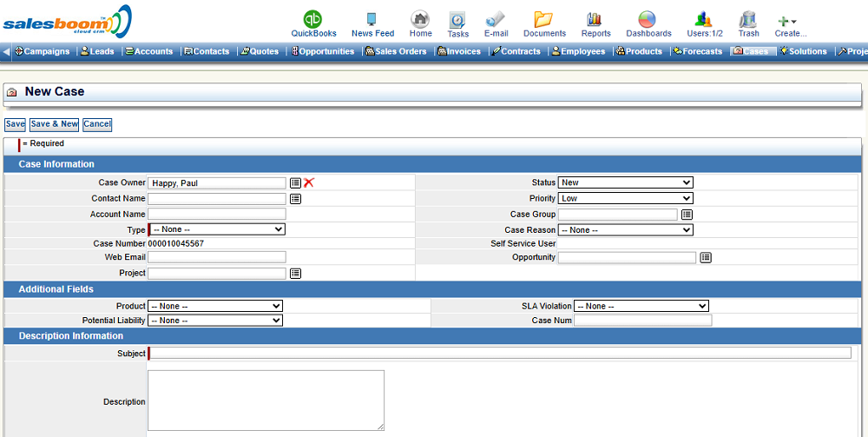Expand the Status dropdown
The width and height of the screenshot is (868, 437).
tap(625, 182)
